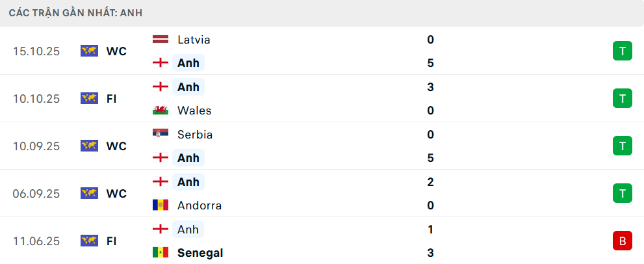644x264 pixels.
Task: Click the Senegal flag icon
Action: pyautogui.click(x=160, y=253)
